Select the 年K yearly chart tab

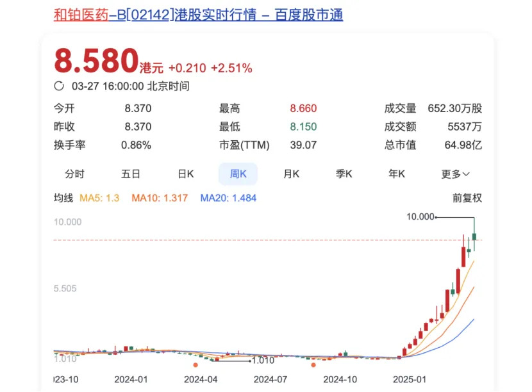(x=397, y=174)
